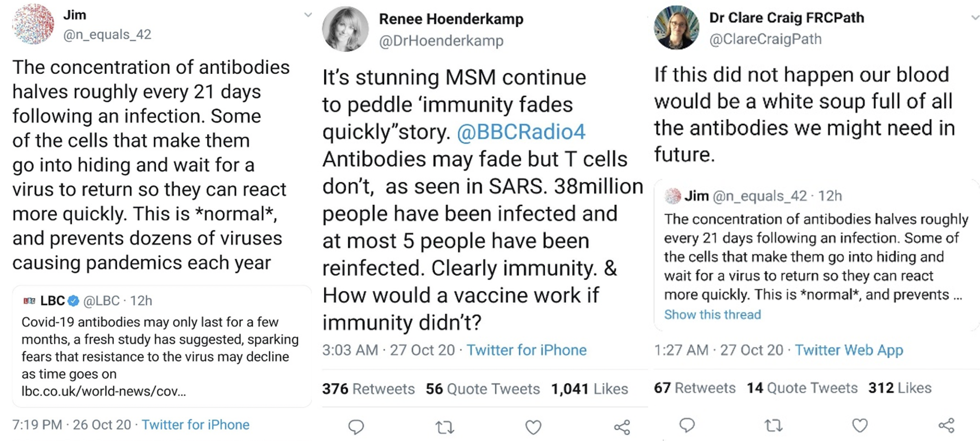This screenshot has width=980, height=441.
Task: Open Jim's profile avatar
Action: (x=33, y=24)
